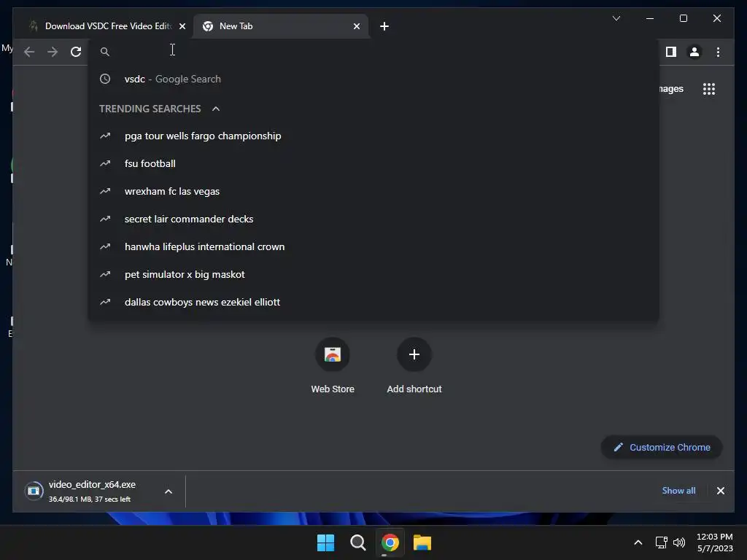Open the Web Store shortcut
Viewport: 747px width, 560px height.
[x=333, y=365]
